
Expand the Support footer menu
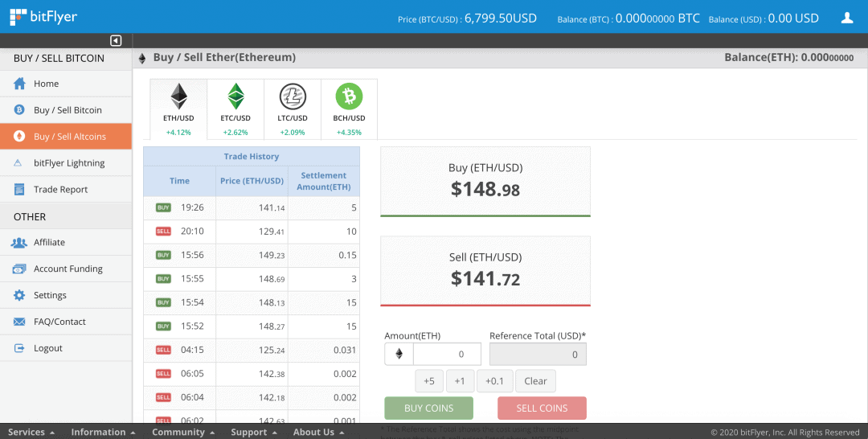[254, 432]
